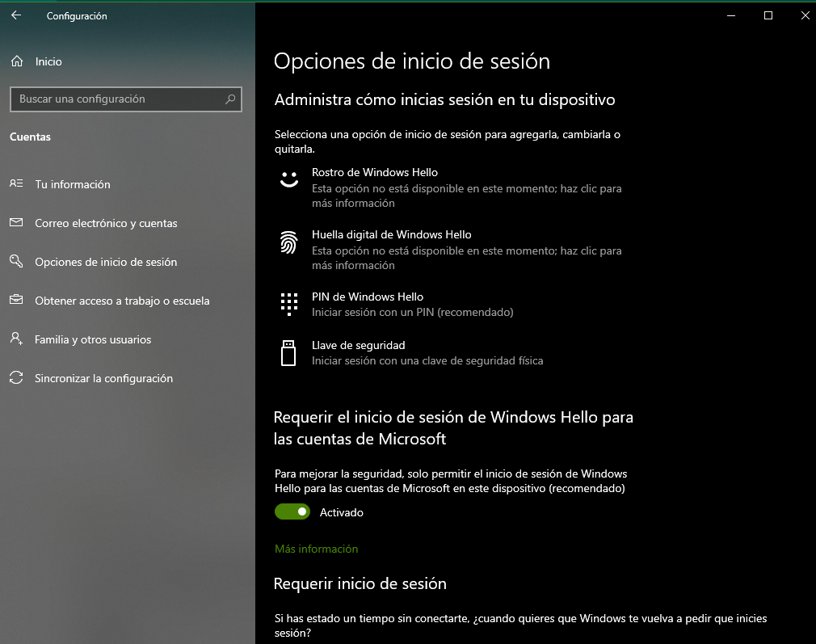Click the Activado toggle label
The height and width of the screenshot is (644, 816).
click(x=342, y=512)
